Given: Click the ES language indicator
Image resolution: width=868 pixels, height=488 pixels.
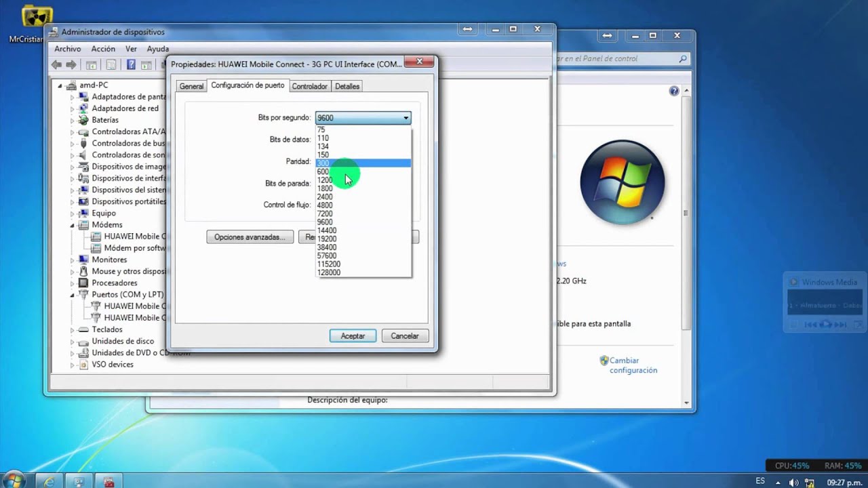Looking at the screenshot, I should tap(760, 481).
